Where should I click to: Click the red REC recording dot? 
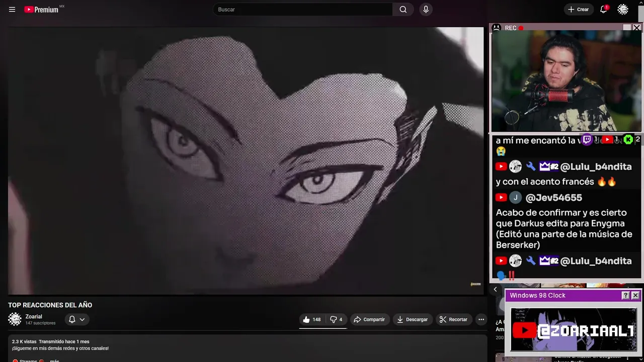tap(521, 28)
